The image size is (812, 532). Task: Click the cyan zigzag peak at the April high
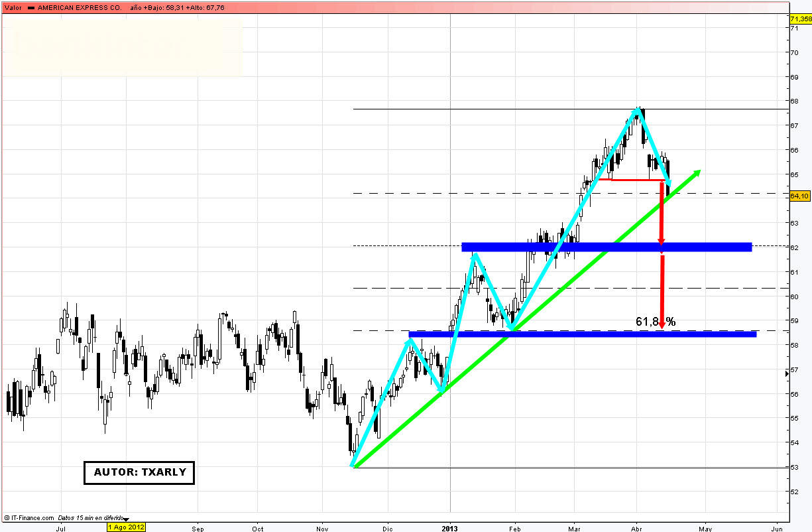(x=638, y=111)
